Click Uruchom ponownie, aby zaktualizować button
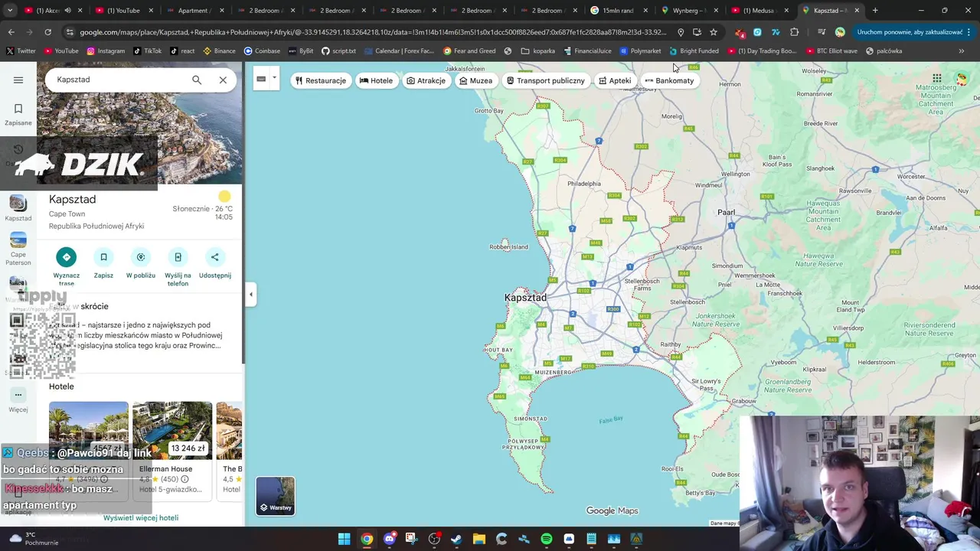 click(913, 32)
